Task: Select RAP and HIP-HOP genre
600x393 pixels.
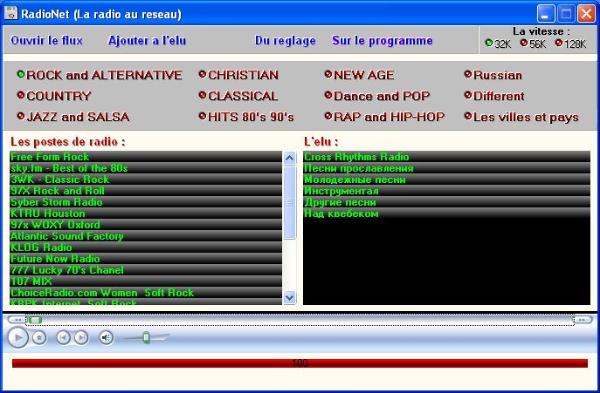Action: pyautogui.click(x=385, y=116)
